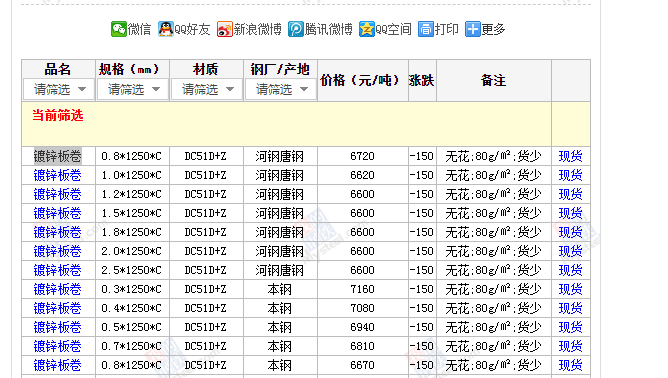
Task: Click 现货 link in the 1.2*1250*C row
Action: point(570,194)
